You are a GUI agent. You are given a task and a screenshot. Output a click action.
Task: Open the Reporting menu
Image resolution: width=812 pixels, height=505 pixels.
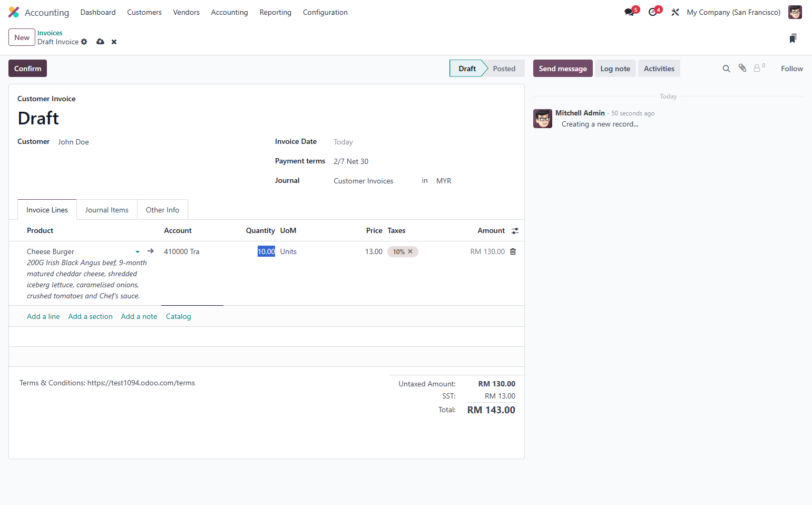[276, 12]
